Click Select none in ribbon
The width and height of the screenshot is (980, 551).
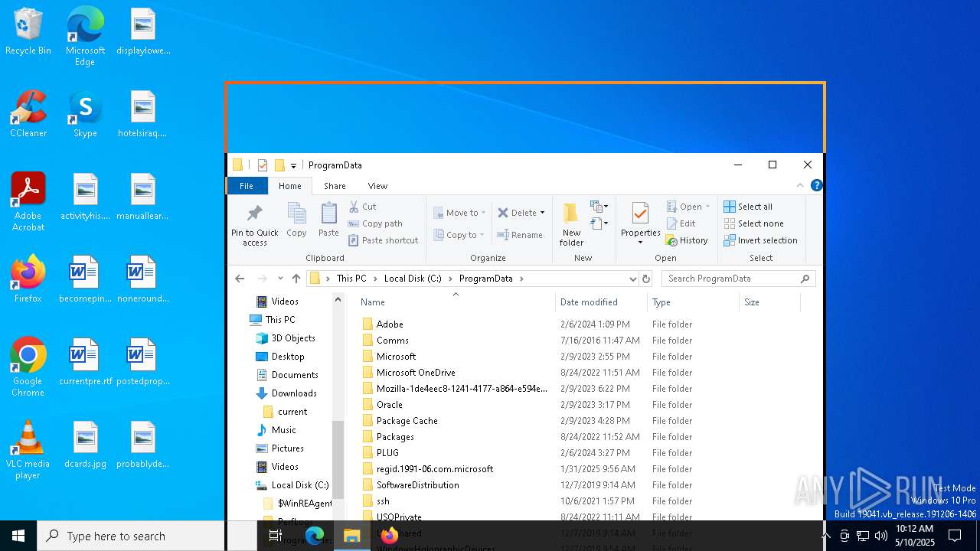click(x=753, y=223)
